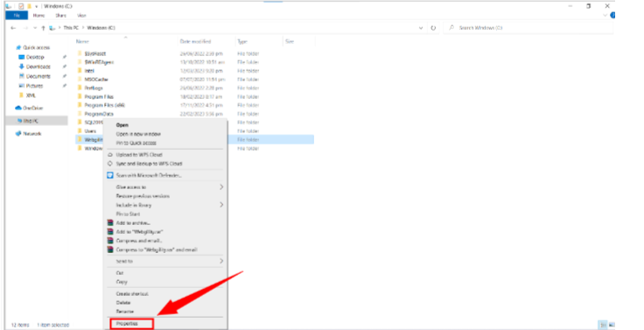
Task: Unpin Desktop using its pin icon
Action: pos(65,57)
